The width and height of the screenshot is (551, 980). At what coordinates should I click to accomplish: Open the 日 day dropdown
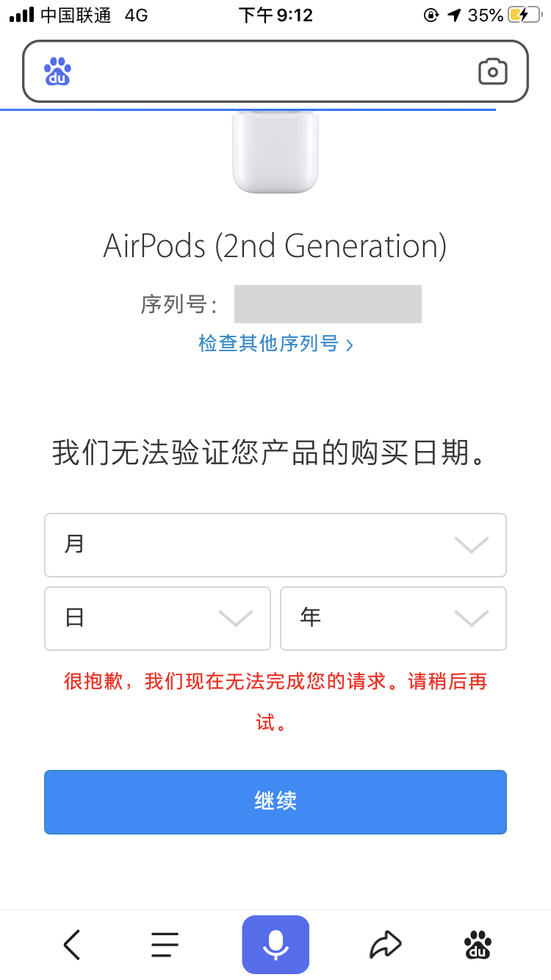click(x=157, y=618)
